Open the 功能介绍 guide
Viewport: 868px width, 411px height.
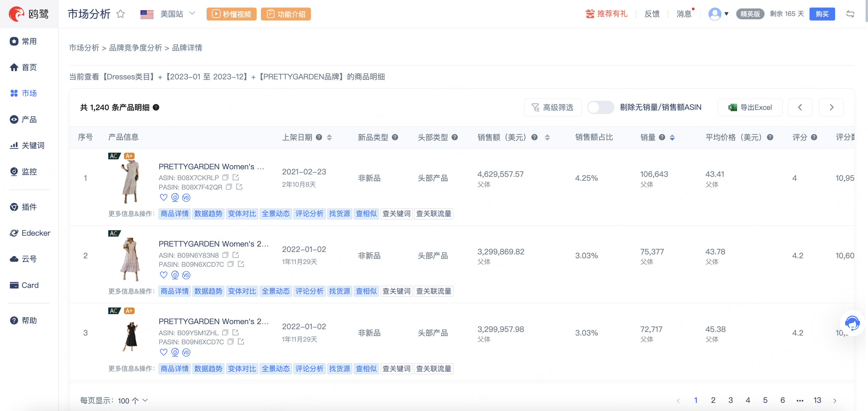(286, 14)
